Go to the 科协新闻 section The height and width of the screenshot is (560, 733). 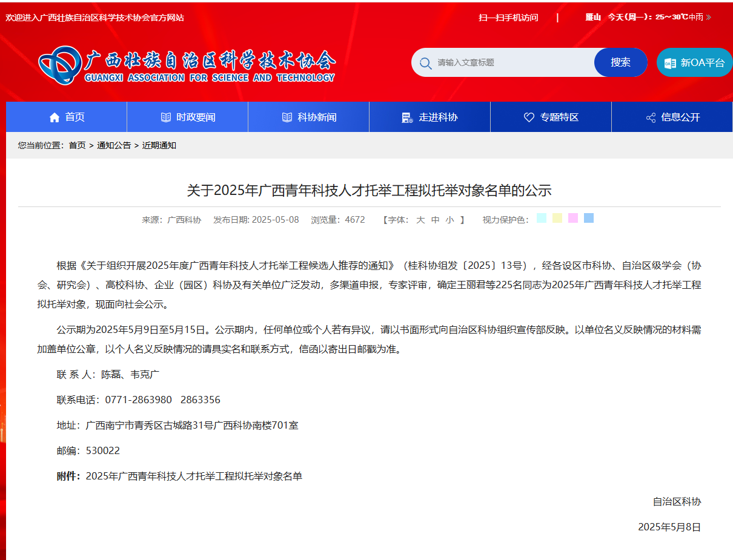pos(309,117)
